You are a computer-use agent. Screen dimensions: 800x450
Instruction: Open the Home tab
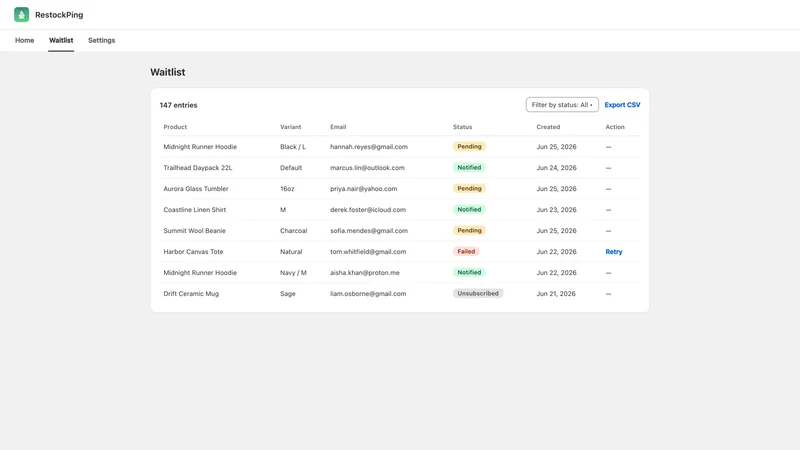(x=24, y=40)
